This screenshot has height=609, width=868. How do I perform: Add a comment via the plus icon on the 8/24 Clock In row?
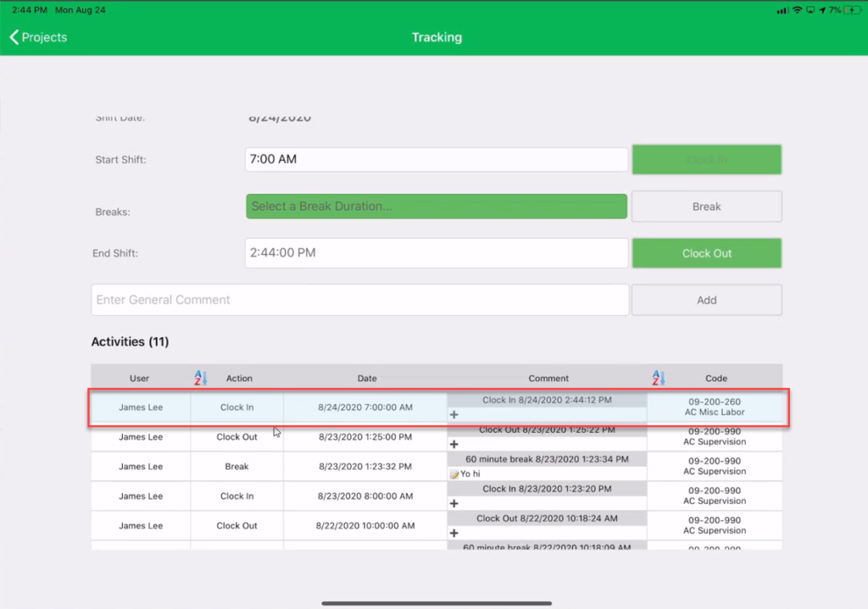[x=454, y=414]
